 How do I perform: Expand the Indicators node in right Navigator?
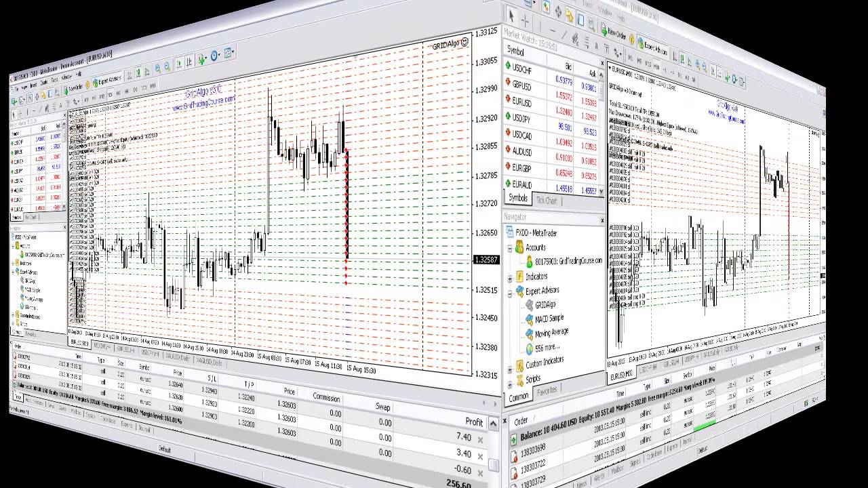point(509,277)
